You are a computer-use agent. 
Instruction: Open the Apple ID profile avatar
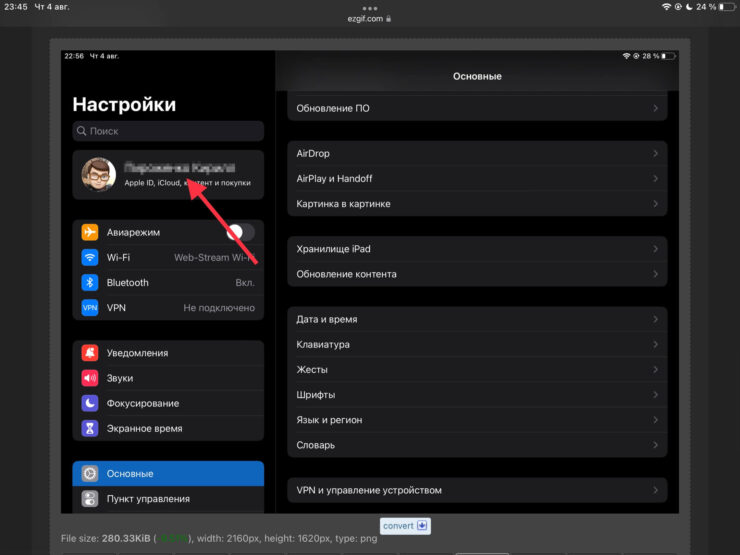click(x=98, y=175)
